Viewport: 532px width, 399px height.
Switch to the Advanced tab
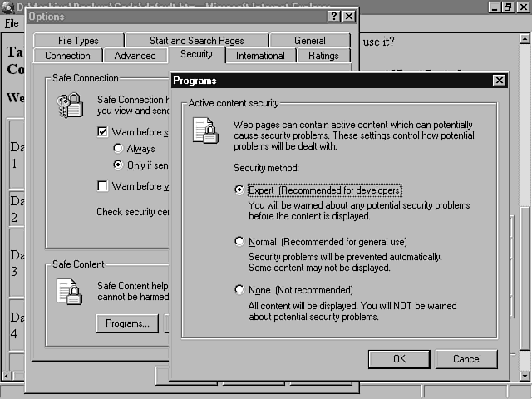pos(135,56)
